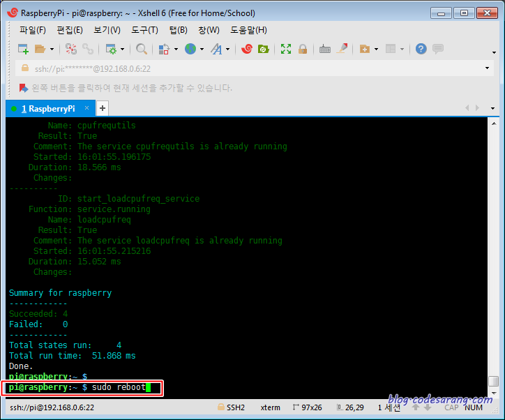
Task: Click the 97x26 terminal size indicator
Action: click(307, 407)
